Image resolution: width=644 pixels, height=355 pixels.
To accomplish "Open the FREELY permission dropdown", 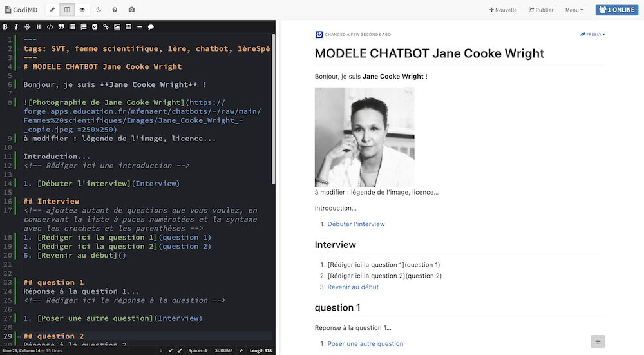I will 592,34.
